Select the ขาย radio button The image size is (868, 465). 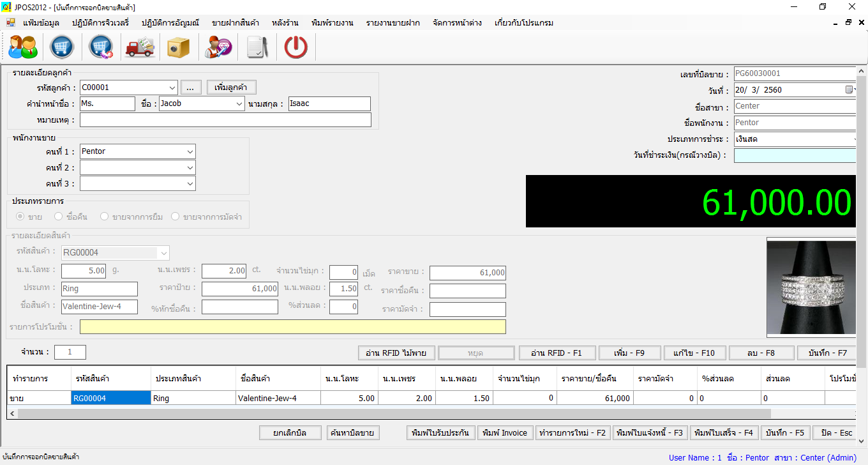(x=20, y=217)
